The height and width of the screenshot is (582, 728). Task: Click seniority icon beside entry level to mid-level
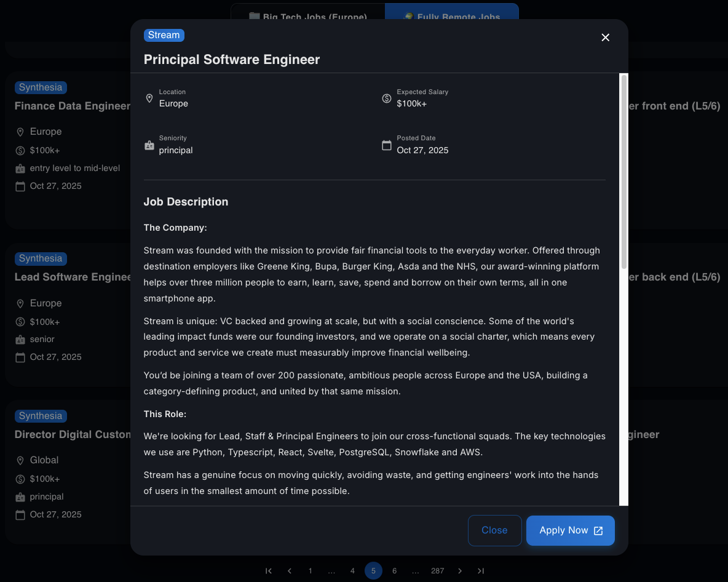[20, 169]
